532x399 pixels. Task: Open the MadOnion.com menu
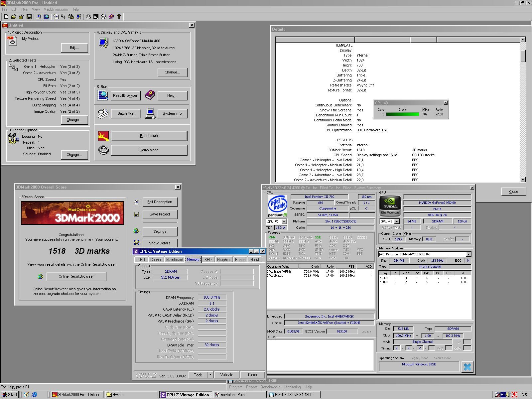tap(56, 9)
